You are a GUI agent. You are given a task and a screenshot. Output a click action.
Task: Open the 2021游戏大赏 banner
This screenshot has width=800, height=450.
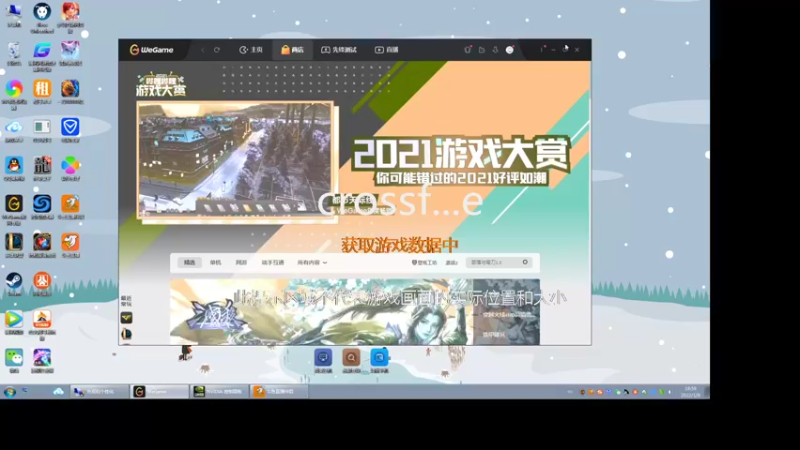pyautogui.click(x=461, y=160)
